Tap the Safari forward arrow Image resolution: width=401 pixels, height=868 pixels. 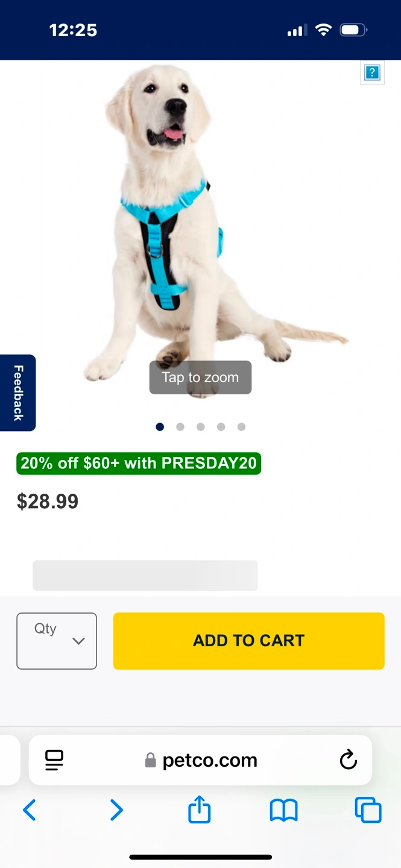[x=116, y=810]
